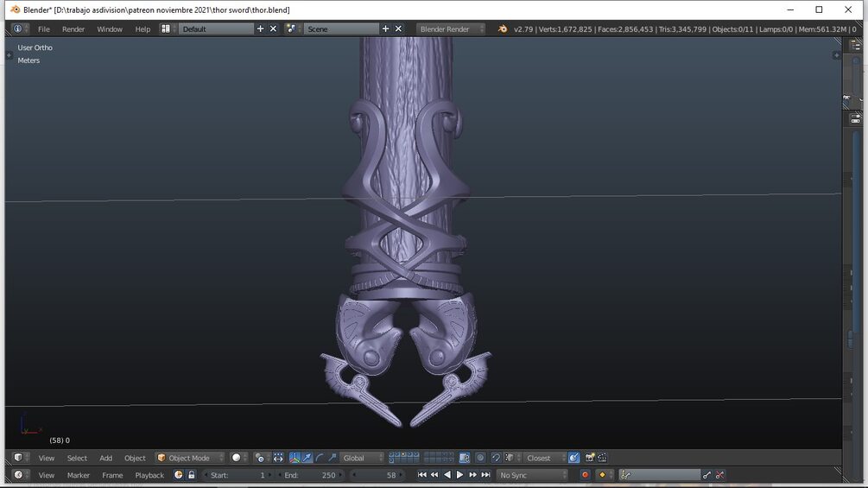Screen dimensions: 868x488
Task: Toggle the time range lock icon
Action: click(x=192, y=475)
